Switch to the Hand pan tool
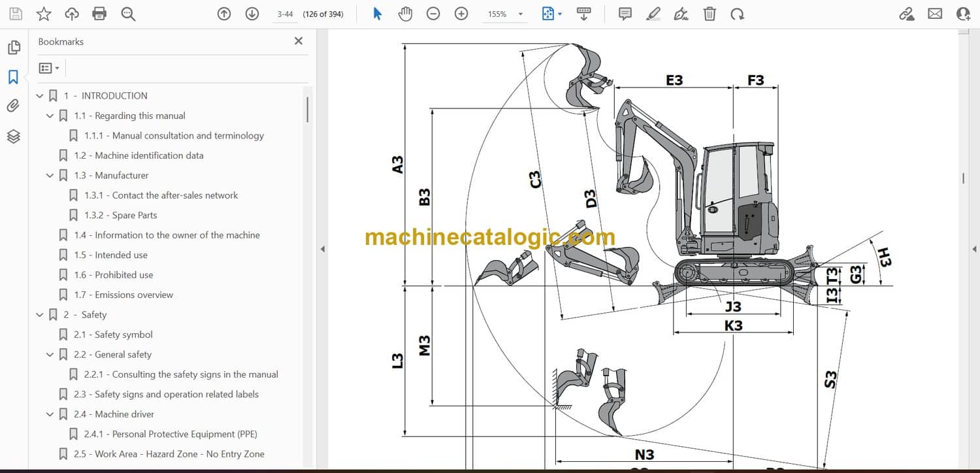Viewport: 980px width, 473px height. (406, 14)
